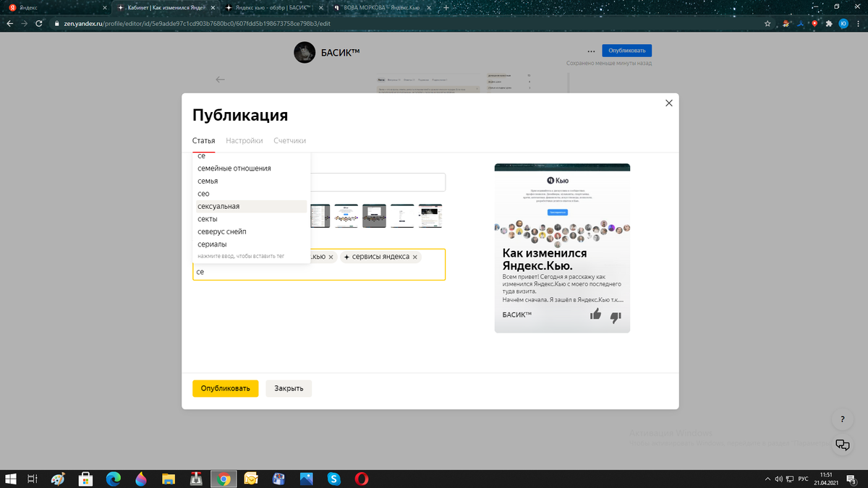This screenshot has width=868, height=488.
Task: Open Opera browser from the taskbar
Action: click(362, 479)
